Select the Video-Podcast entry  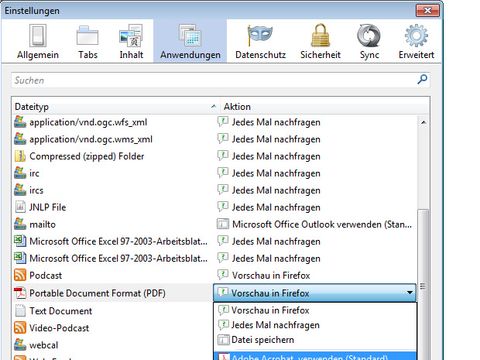(113, 328)
